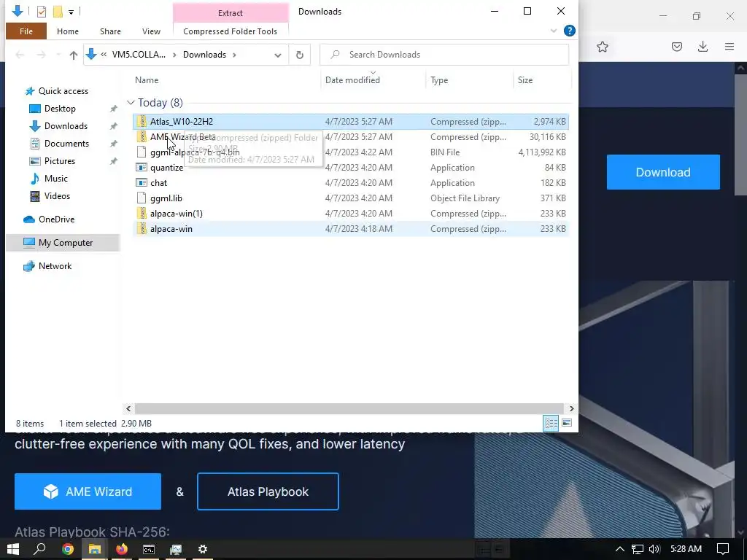
Task: Sort by the Size column header
Action: click(x=525, y=80)
